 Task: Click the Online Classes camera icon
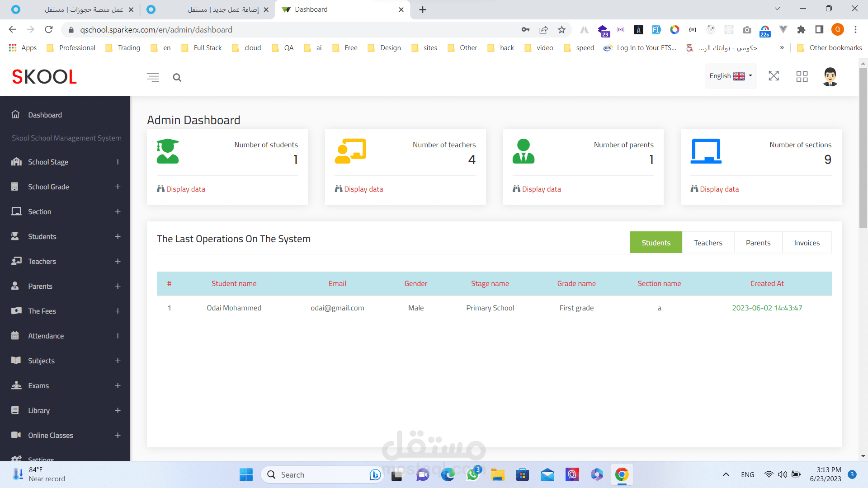click(16, 435)
